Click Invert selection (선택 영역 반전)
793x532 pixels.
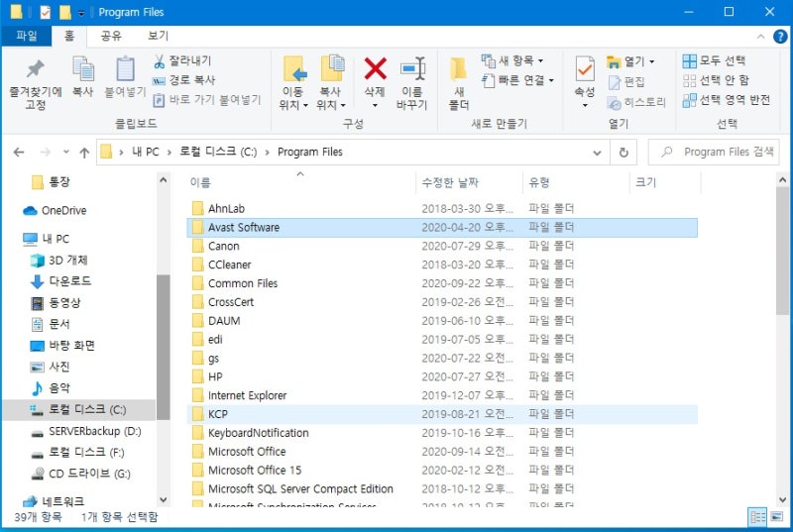coord(726,100)
